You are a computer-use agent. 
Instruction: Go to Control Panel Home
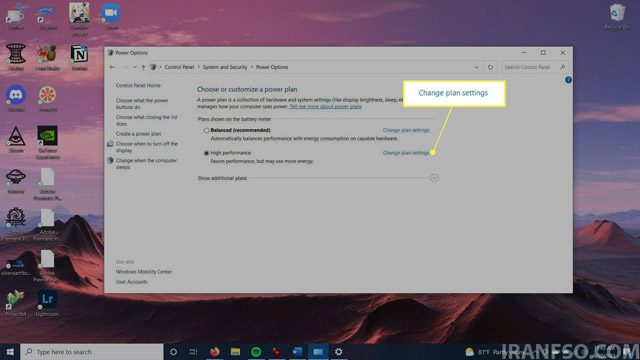tap(138, 85)
